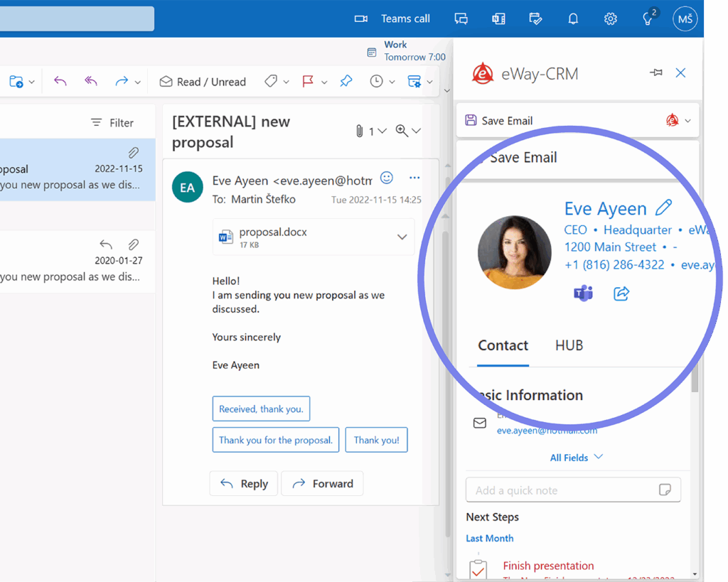The width and height of the screenshot is (728, 582).
Task: Expand the Forward options dropdown
Action: point(138,82)
